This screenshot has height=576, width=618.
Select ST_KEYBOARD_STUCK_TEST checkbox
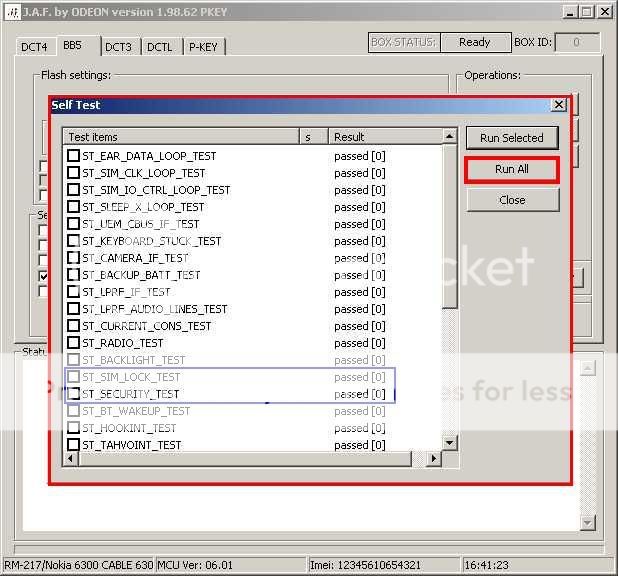(73, 240)
